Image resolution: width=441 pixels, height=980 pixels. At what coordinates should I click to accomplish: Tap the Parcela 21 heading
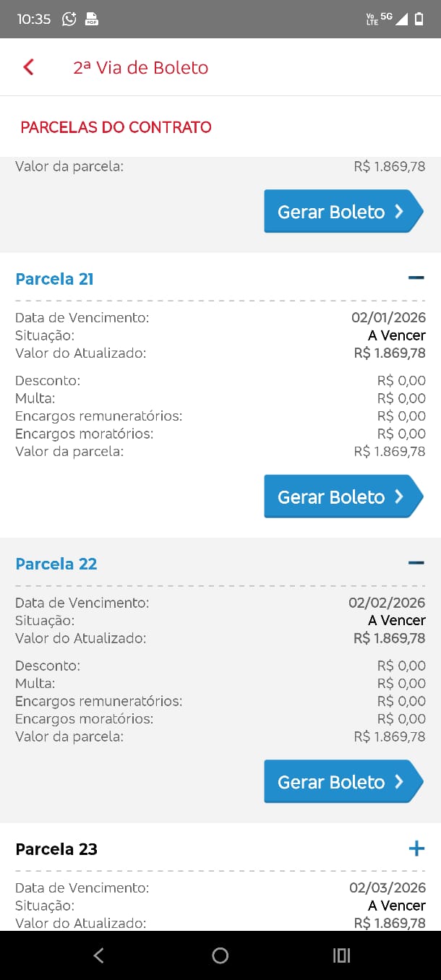coord(55,279)
